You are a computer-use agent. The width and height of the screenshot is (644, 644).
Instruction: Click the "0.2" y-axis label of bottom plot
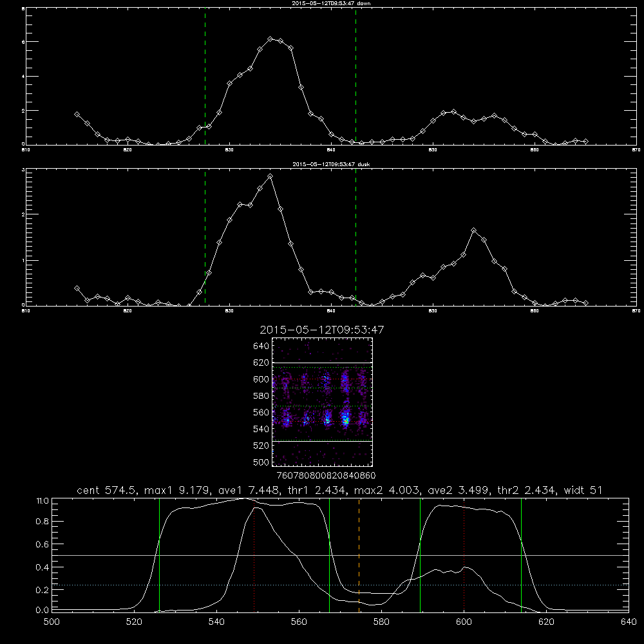(43, 590)
